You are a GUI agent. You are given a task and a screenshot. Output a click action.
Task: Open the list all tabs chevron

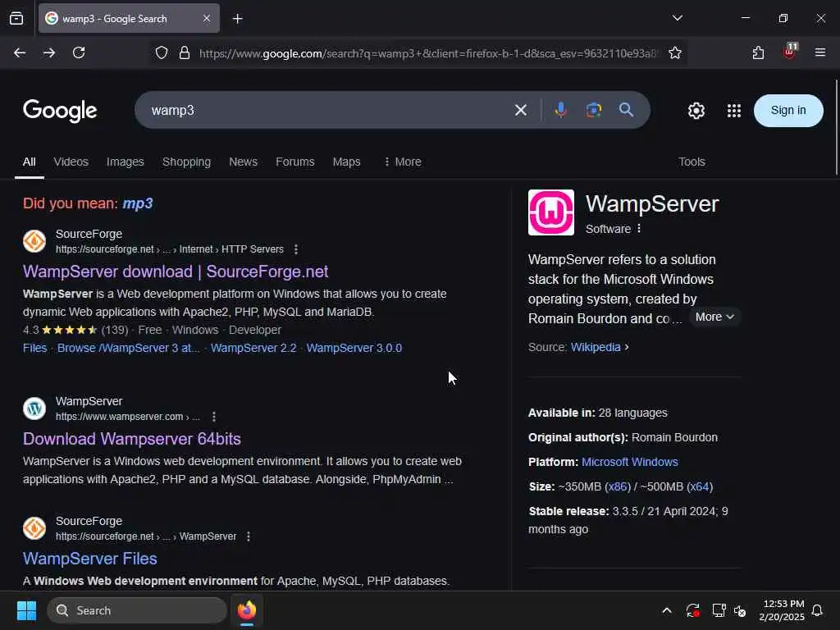677,18
